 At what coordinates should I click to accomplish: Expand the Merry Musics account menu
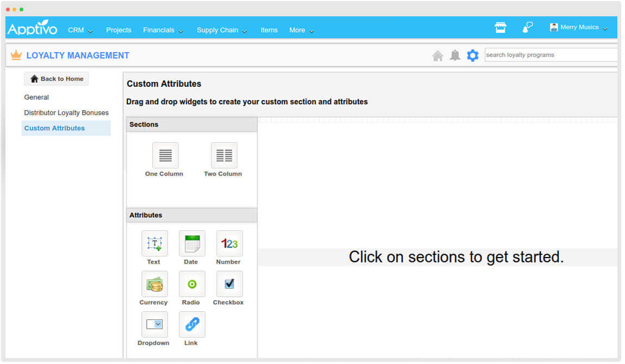pyautogui.click(x=579, y=28)
